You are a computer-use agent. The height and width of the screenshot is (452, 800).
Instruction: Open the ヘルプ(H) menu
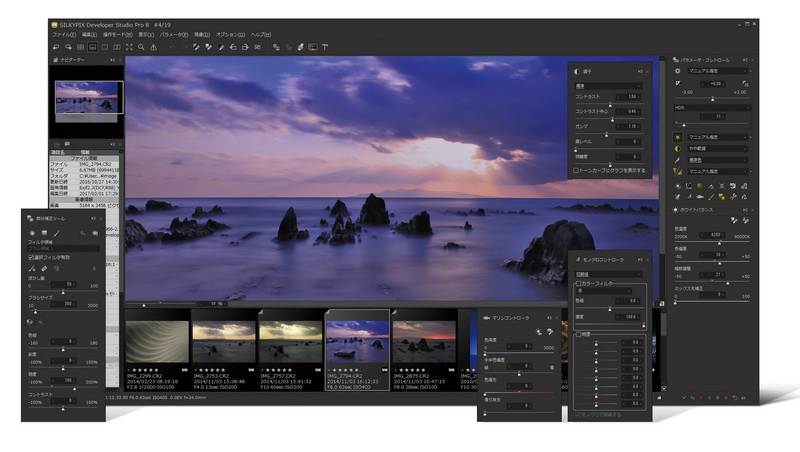pyautogui.click(x=261, y=34)
